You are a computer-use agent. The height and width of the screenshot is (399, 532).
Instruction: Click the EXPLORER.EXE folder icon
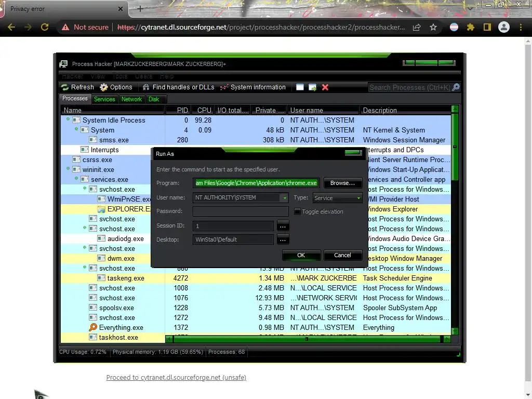(101, 209)
